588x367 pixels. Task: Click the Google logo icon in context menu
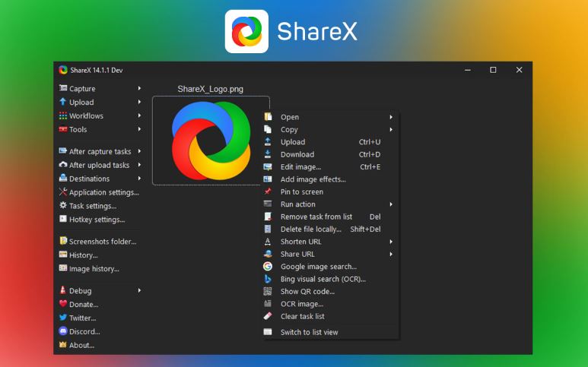pyautogui.click(x=268, y=266)
